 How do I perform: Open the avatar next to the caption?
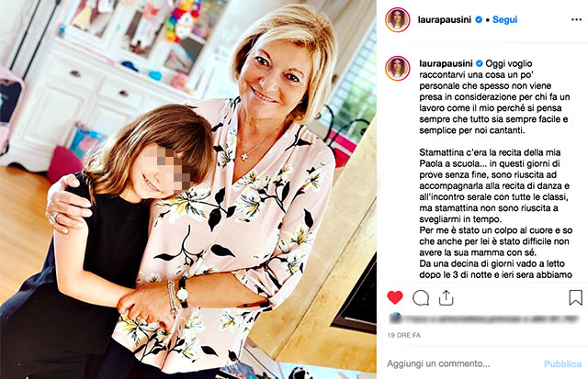click(397, 69)
